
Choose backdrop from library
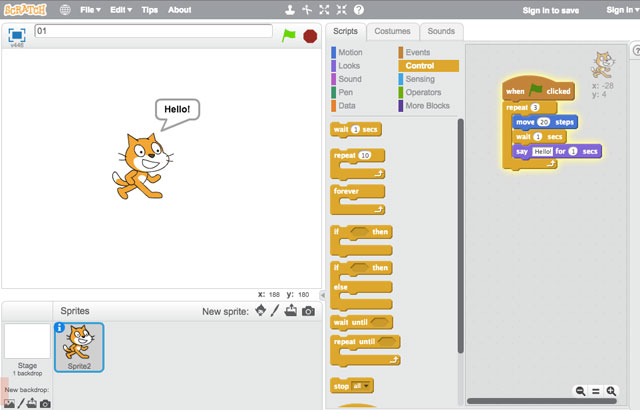[9, 403]
